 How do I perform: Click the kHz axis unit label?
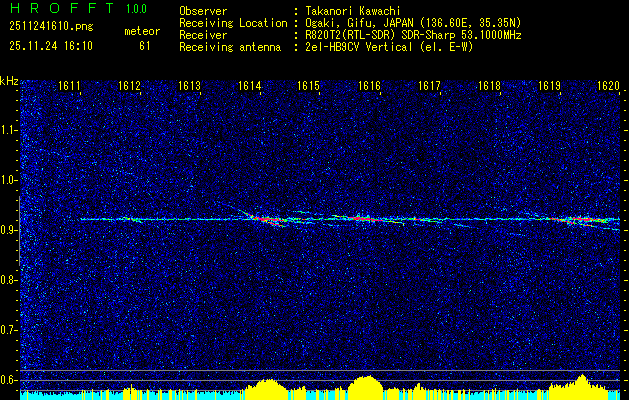9,81
